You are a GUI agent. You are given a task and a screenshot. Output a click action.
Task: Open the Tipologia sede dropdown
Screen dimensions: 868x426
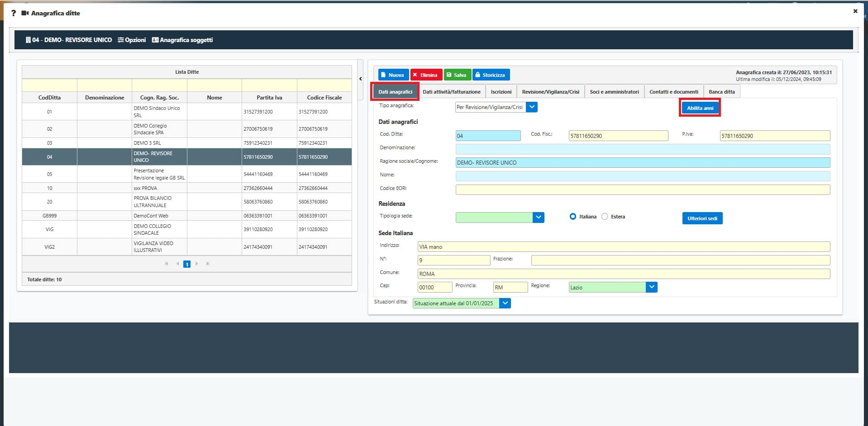click(x=538, y=217)
